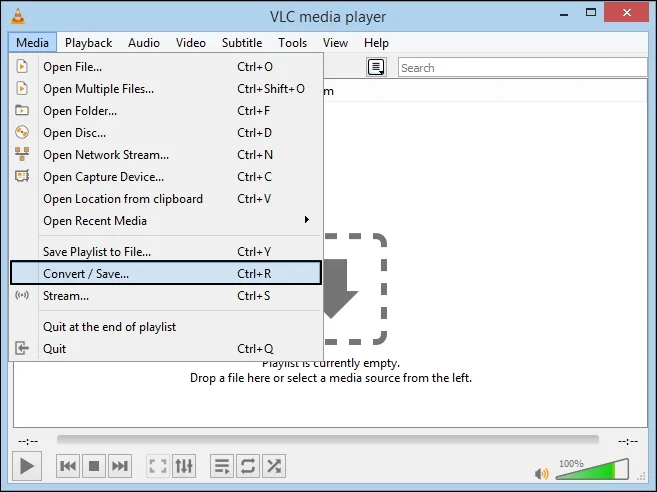Click the elapsed time label
The image size is (657, 492).
[28, 441]
